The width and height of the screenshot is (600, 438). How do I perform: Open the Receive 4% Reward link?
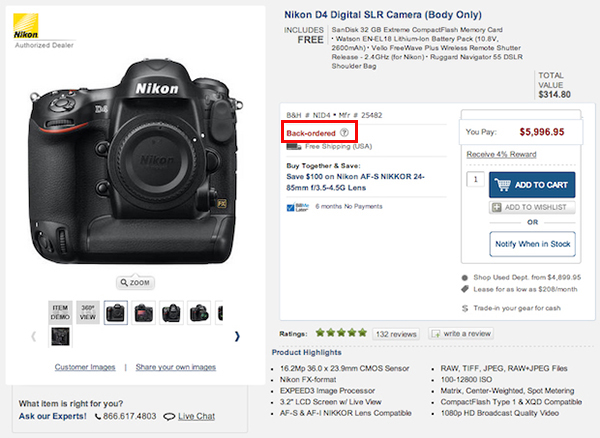click(501, 154)
